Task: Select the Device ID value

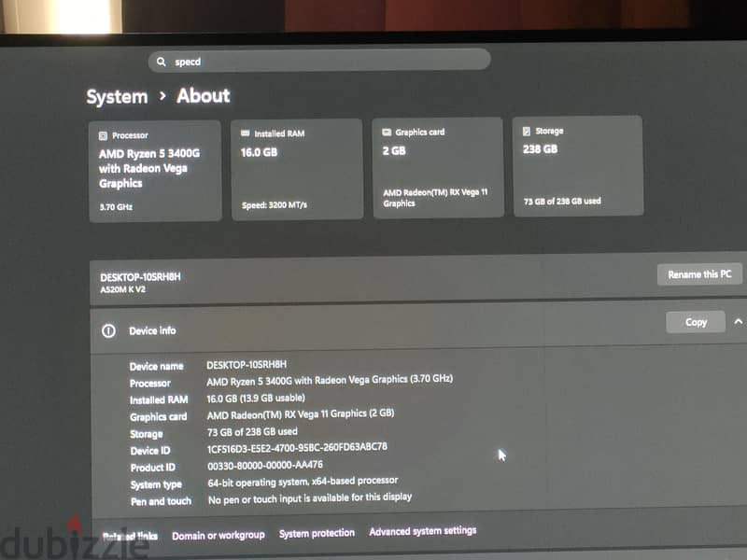Action: pyautogui.click(x=297, y=448)
